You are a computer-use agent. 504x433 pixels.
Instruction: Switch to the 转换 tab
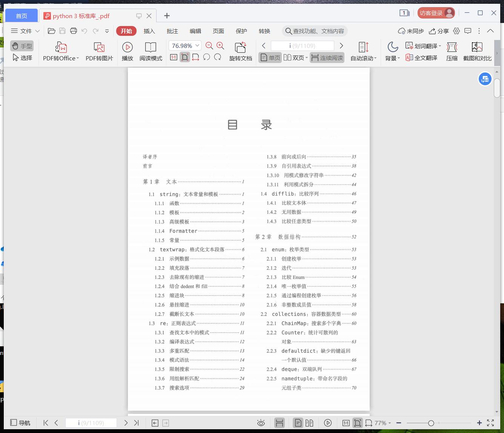click(x=264, y=31)
